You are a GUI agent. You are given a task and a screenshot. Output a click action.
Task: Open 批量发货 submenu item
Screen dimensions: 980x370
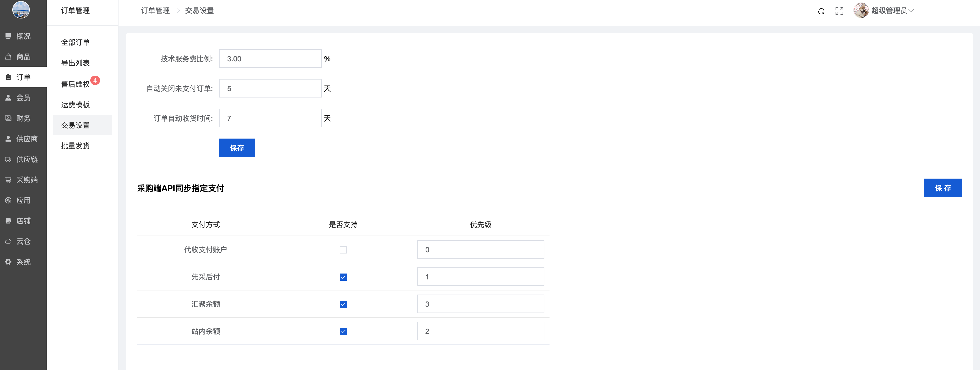point(75,146)
